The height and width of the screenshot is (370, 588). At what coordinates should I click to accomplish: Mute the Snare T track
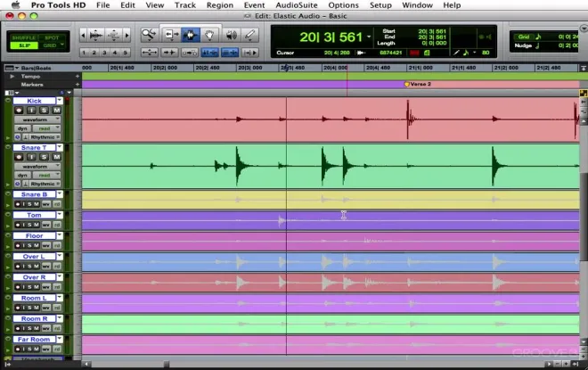tap(56, 157)
